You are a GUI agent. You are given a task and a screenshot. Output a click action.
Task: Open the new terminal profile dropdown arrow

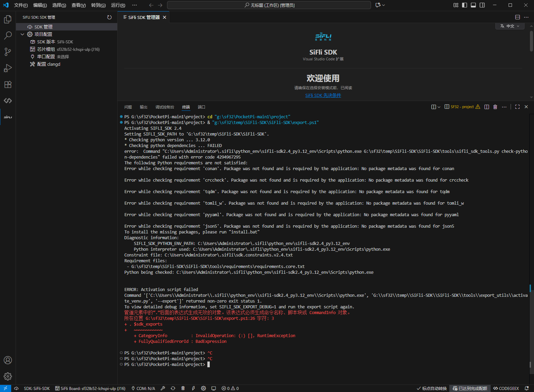[439, 107]
